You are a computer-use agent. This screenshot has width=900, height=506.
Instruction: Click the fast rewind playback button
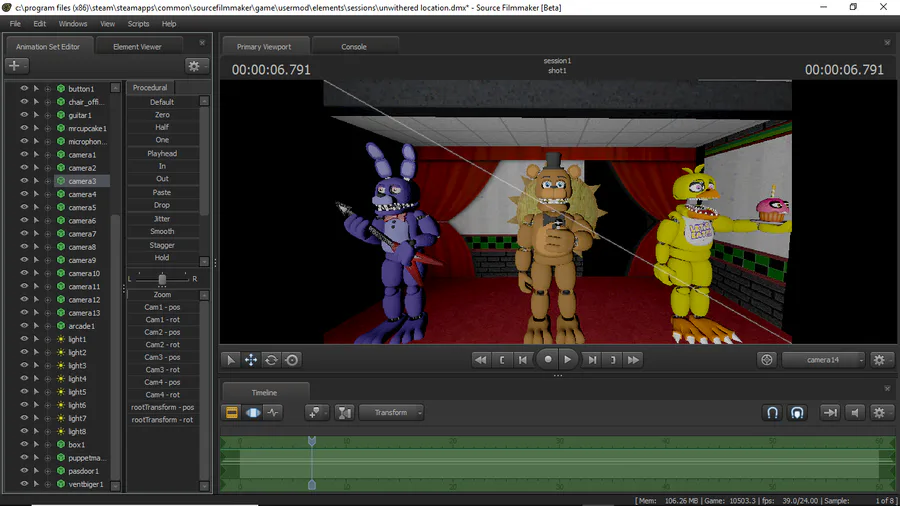(480, 360)
